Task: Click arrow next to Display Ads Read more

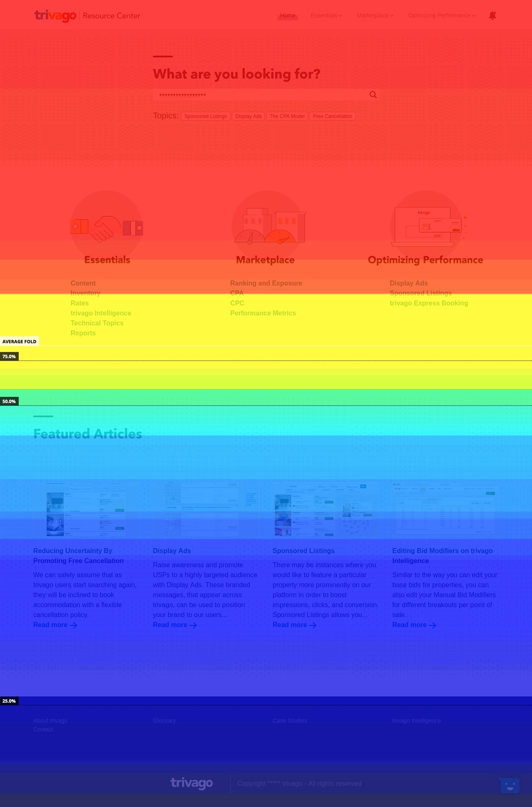Action: [193, 625]
